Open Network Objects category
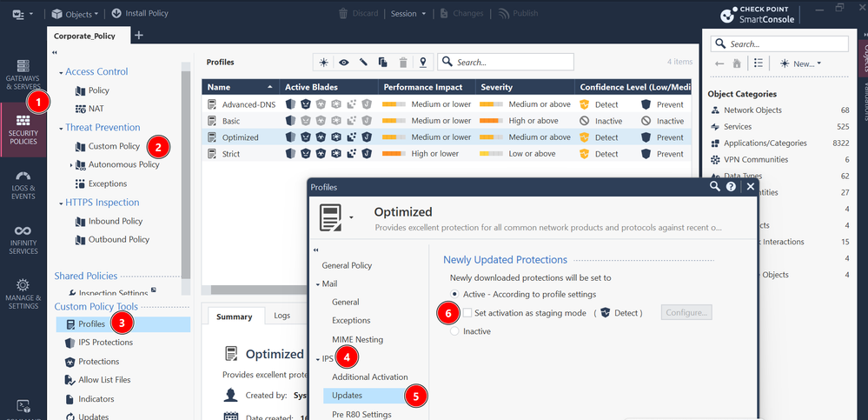This screenshot has width=868, height=420. click(x=752, y=110)
